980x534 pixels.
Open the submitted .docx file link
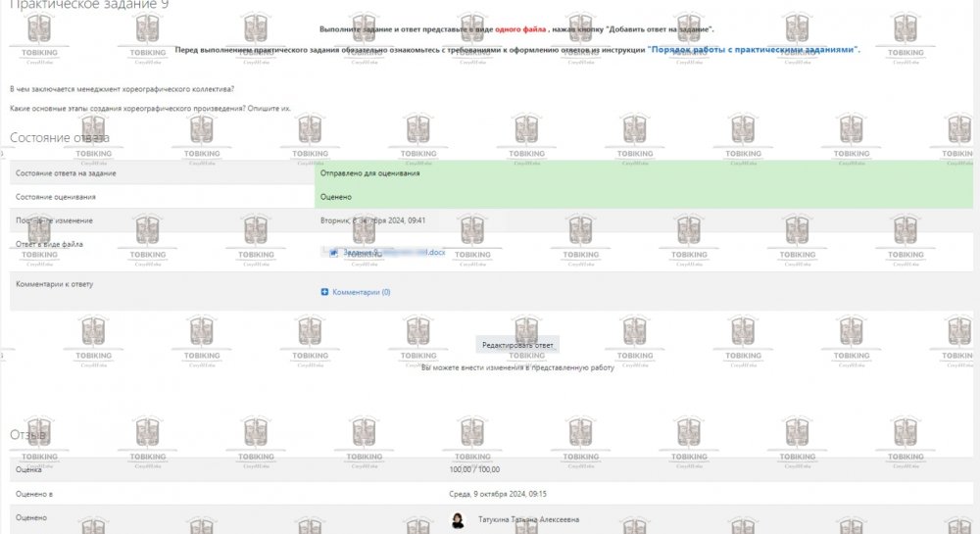393,253
